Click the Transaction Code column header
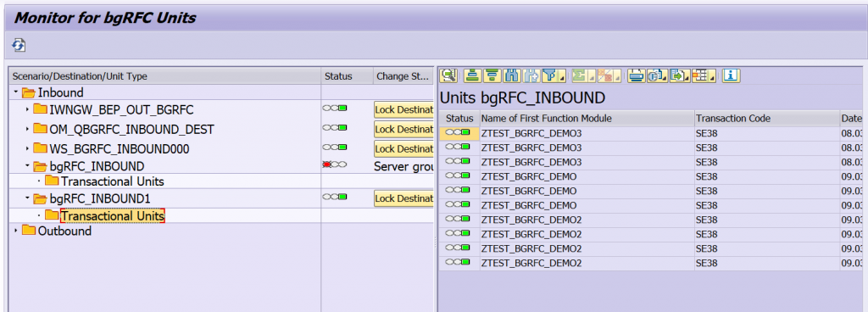Image resolution: width=868 pixels, height=312 pixels. [x=766, y=119]
